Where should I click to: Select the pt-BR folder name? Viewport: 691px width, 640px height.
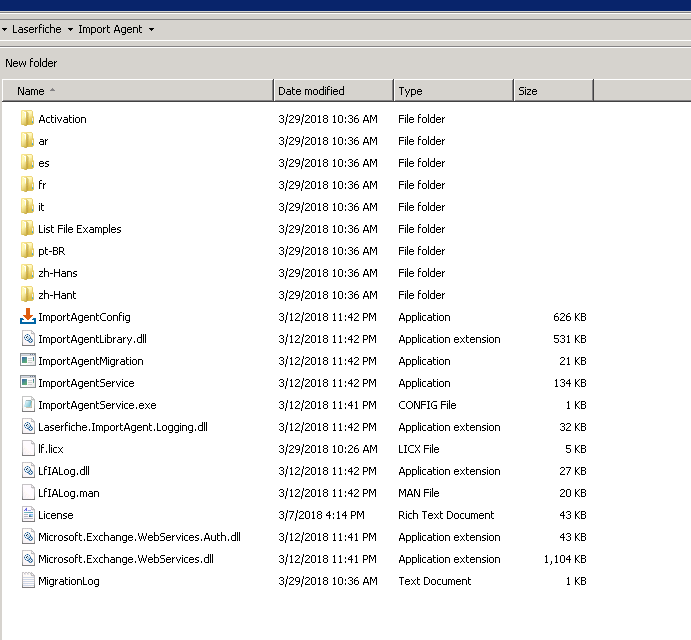pyautogui.click(x=52, y=251)
